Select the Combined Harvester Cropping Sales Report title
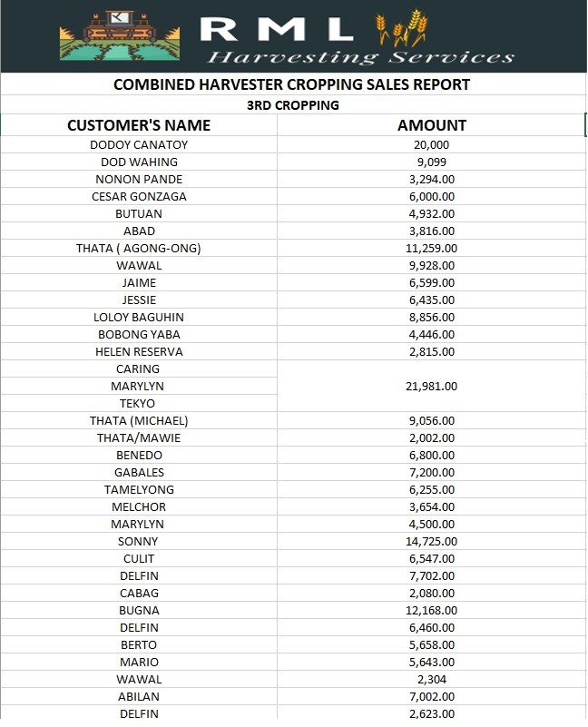 click(291, 84)
